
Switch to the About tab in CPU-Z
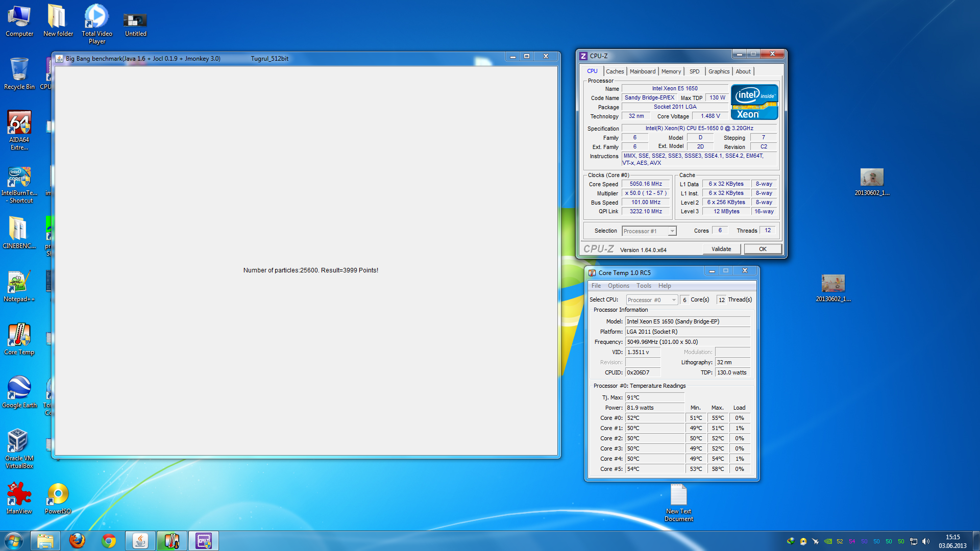coord(743,71)
